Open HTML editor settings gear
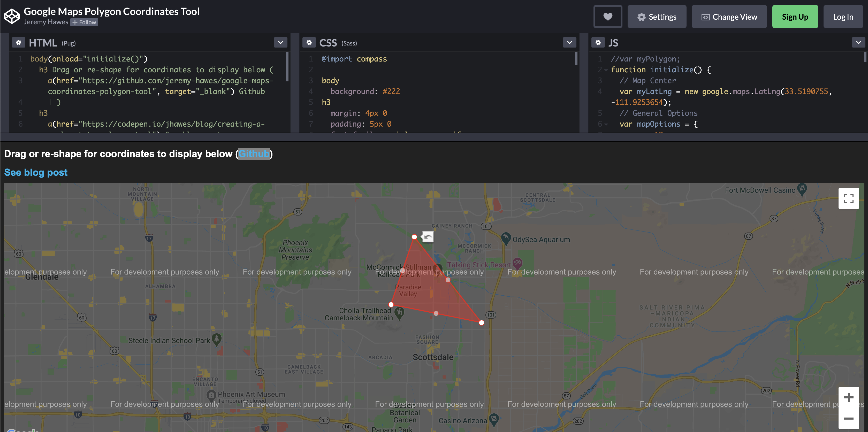Viewport: 868px width, 432px height. pos(19,42)
